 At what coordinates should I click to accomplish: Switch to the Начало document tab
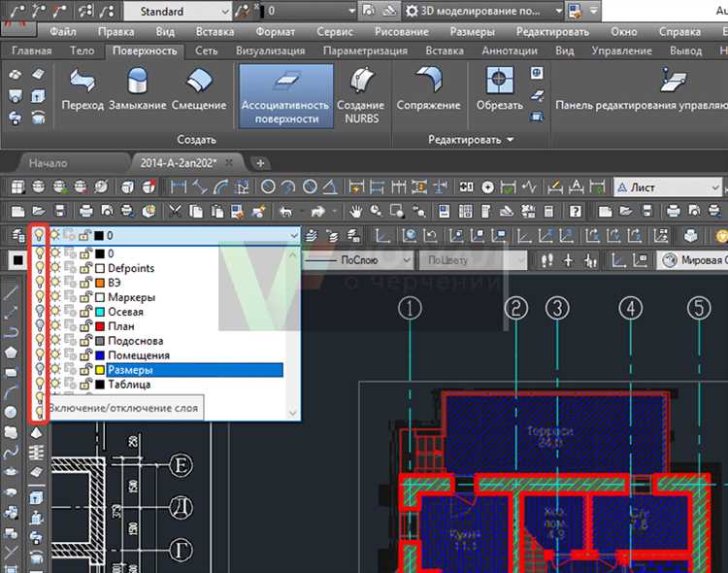[x=48, y=163]
